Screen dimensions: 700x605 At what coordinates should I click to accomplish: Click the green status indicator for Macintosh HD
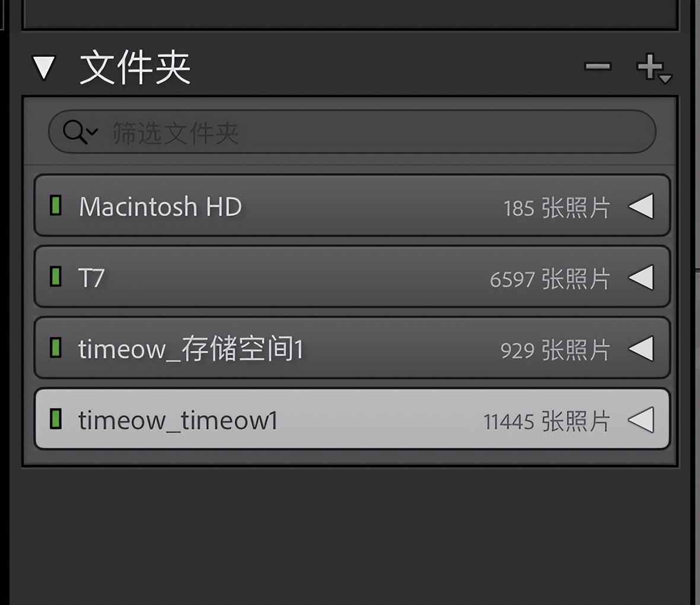pos(56,205)
